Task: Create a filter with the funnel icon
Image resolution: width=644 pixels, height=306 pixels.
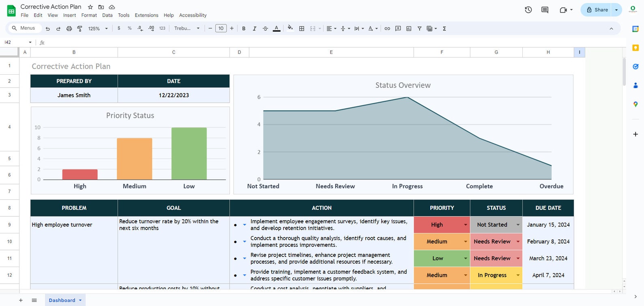Action: pyautogui.click(x=419, y=28)
